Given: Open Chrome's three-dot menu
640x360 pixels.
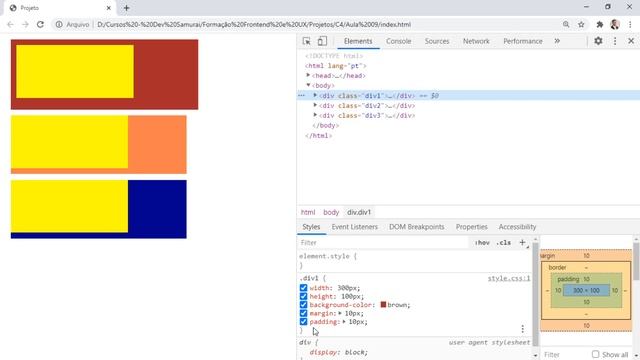Looking at the screenshot, I should (631, 24).
